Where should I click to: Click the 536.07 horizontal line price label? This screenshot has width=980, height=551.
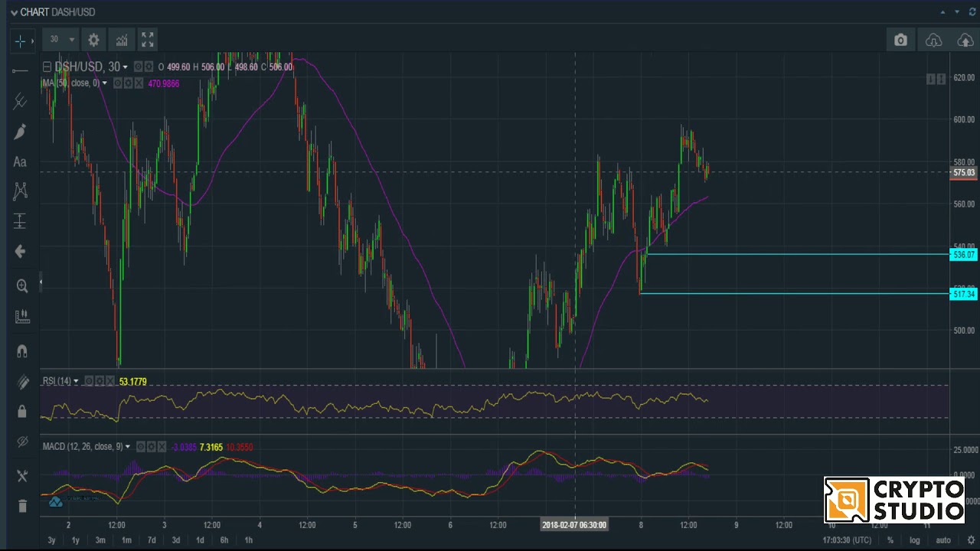pyautogui.click(x=964, y=255)
